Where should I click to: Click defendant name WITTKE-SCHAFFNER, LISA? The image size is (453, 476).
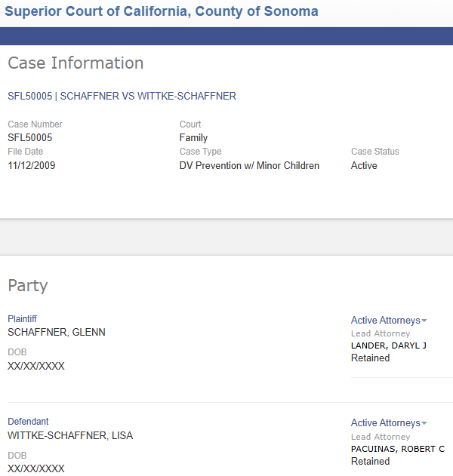(x=70, y=435)
